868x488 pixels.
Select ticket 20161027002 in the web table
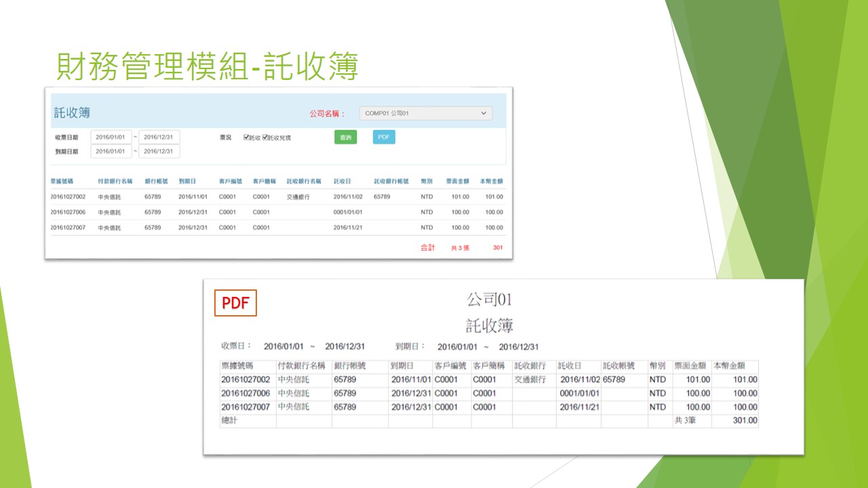68,197
